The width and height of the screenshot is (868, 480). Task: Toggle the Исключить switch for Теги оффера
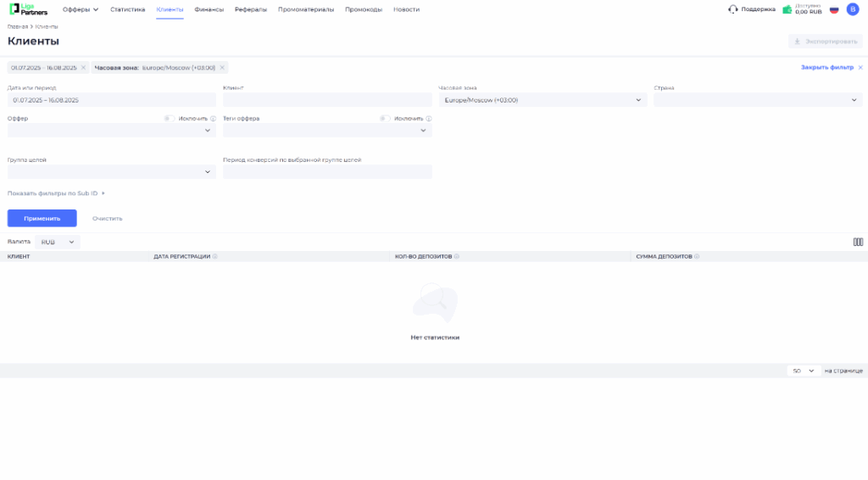[385, 119]
